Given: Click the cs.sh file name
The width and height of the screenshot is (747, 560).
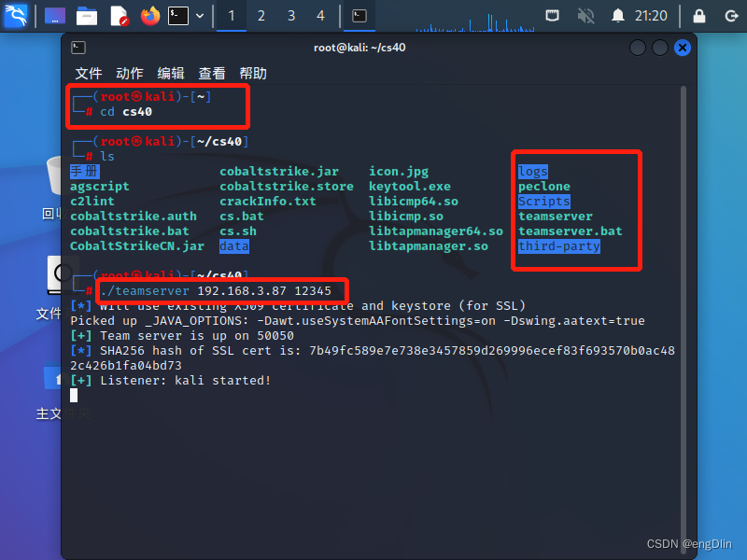Looking at the screenshot, I should click(x=238, y=231).
